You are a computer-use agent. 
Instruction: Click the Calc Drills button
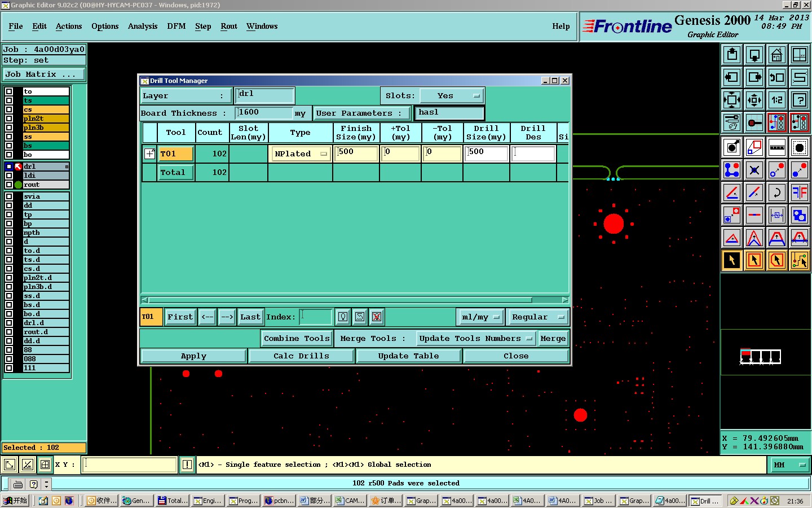pos(301,356)
